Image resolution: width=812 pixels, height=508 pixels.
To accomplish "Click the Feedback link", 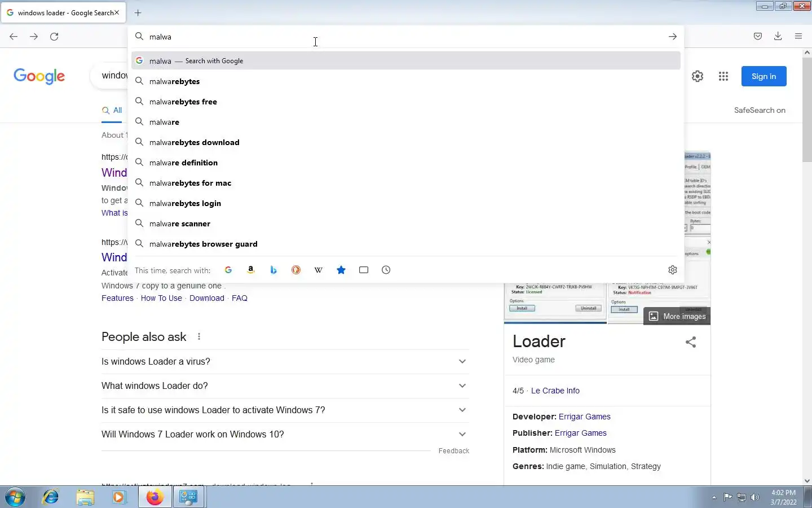I will coord(454,451).
